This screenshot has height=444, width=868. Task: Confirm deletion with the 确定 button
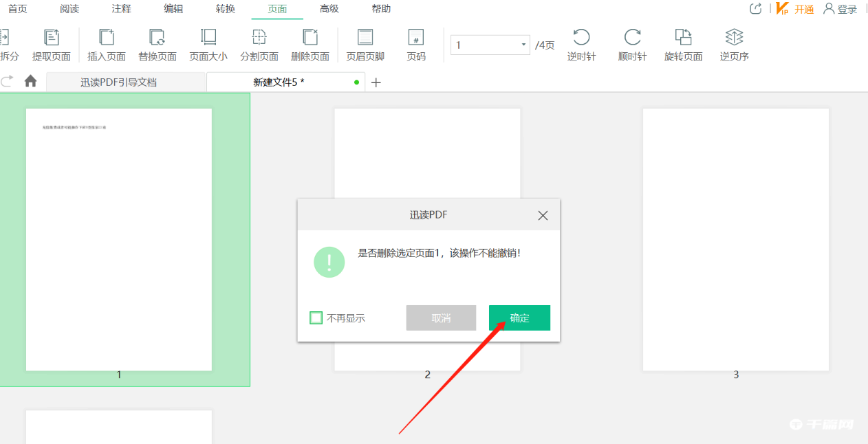519,318
